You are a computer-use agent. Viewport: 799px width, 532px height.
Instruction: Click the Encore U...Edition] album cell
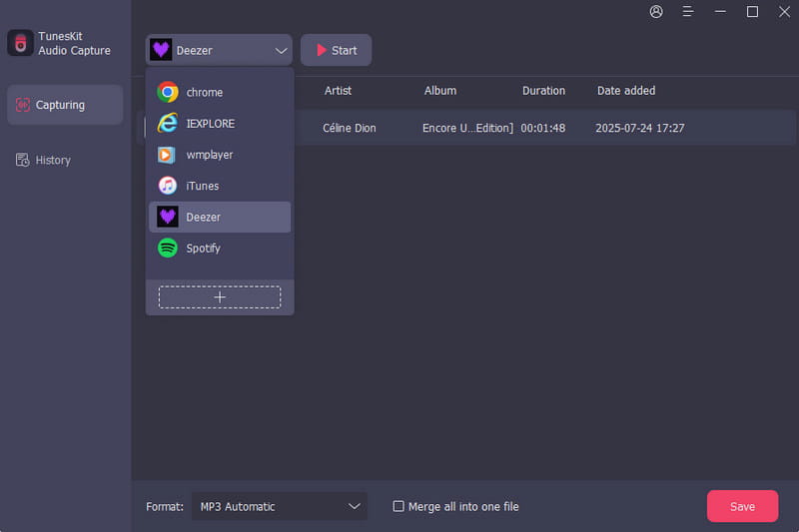467,128
